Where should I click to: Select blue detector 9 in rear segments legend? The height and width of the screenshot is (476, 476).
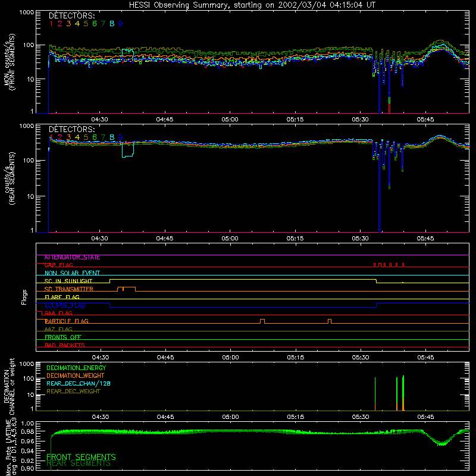(x=121, y=137)
